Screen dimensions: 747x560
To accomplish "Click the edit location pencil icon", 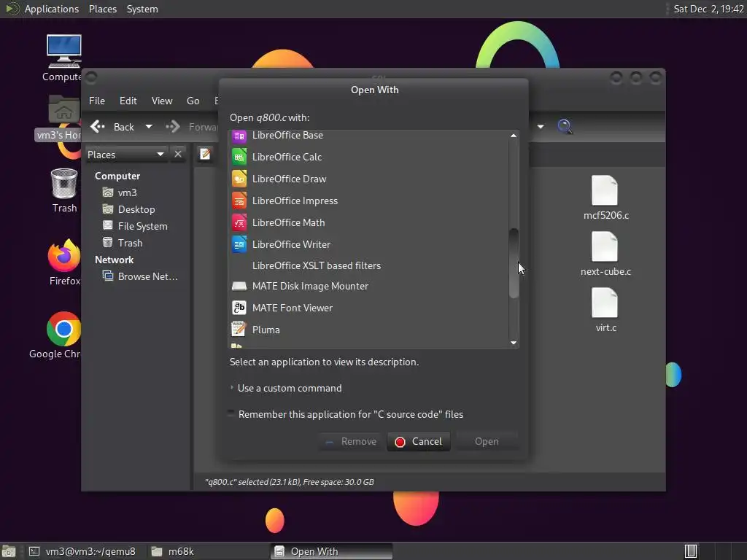I will [x=205, y=155].
